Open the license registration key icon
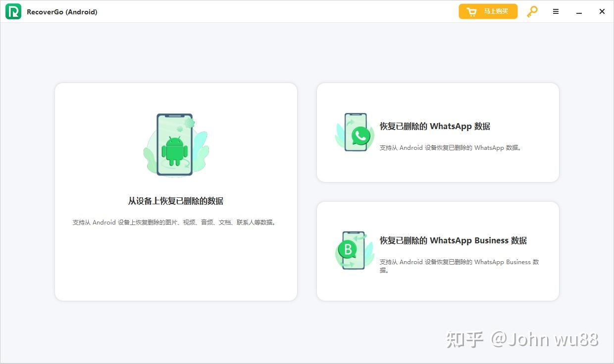Image resolution: width=614 pixels, height=364 pixels. pyautogui.click(x=531, y=11)
